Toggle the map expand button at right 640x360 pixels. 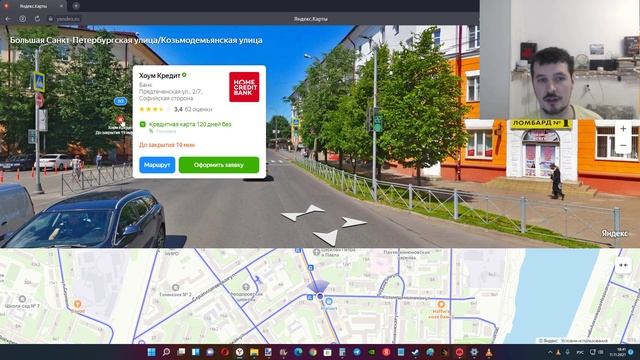tap(623, 265)
